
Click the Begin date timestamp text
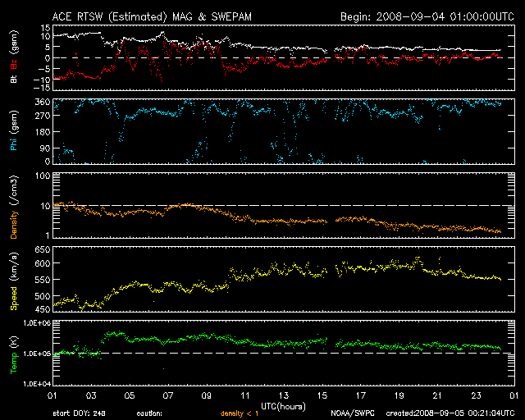[427, 16]
